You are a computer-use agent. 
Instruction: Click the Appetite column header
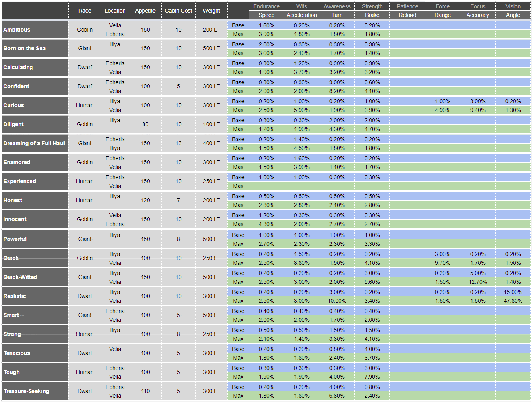(x=145, y=11)
